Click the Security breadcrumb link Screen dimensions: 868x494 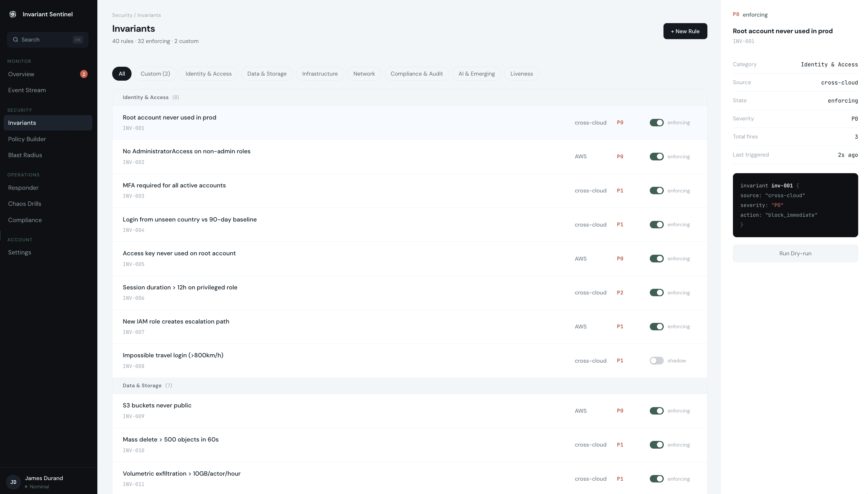(x=122, y=15)
